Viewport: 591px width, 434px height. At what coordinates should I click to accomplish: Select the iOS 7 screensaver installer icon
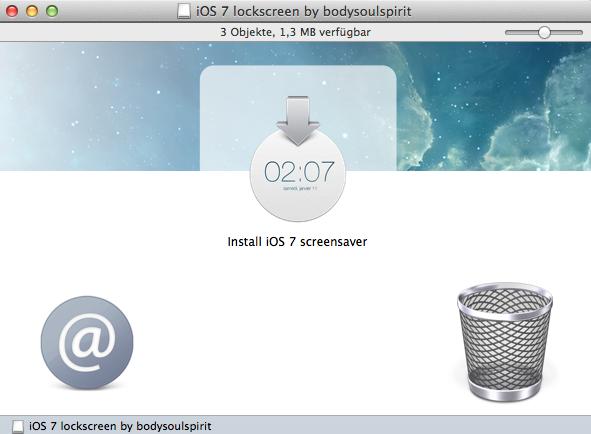point(297,158)
